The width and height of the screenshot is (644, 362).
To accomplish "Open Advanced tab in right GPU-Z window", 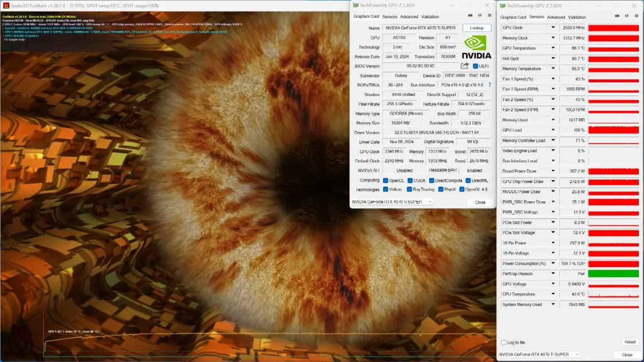I will coord(556,17).
